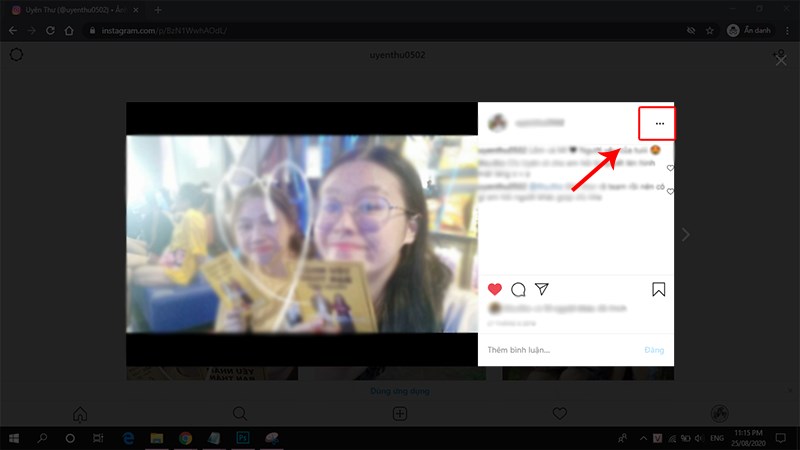Screen dimensions: 800x450
Task: Like the second comment's small heart
Action: click(670, 191)
